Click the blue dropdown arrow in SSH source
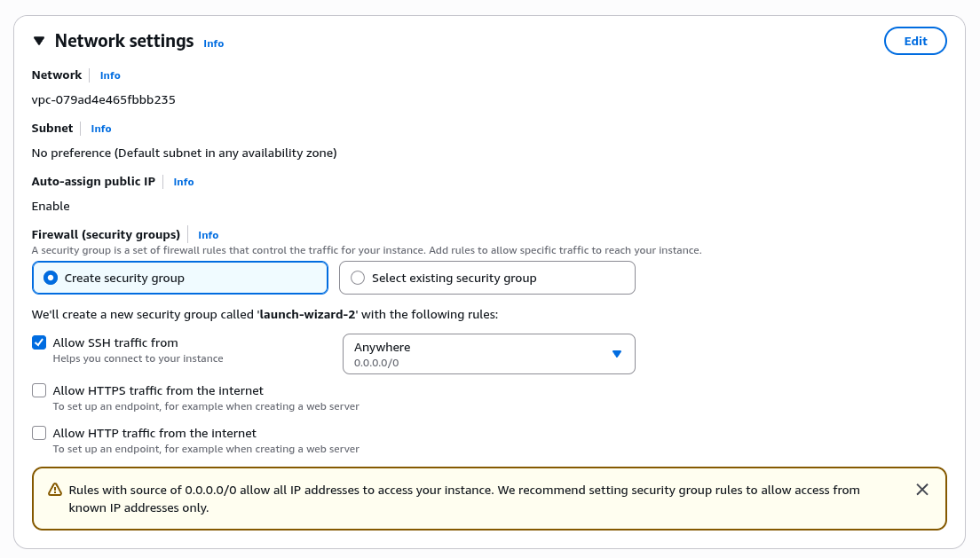This screenshot has width=980, height=558. point(617,354)
